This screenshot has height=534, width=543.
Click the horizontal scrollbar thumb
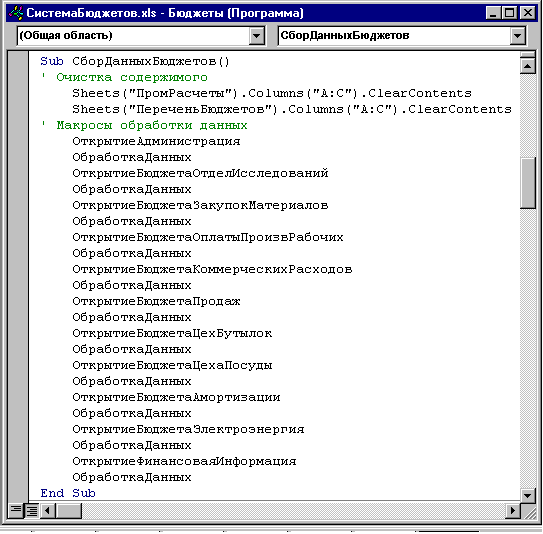tap(69, 510)
